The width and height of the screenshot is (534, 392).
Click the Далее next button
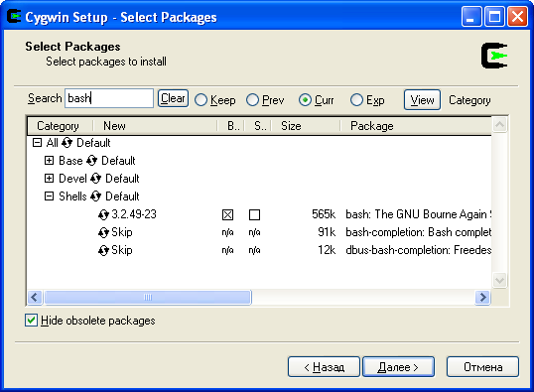click(x=398, y=367)
